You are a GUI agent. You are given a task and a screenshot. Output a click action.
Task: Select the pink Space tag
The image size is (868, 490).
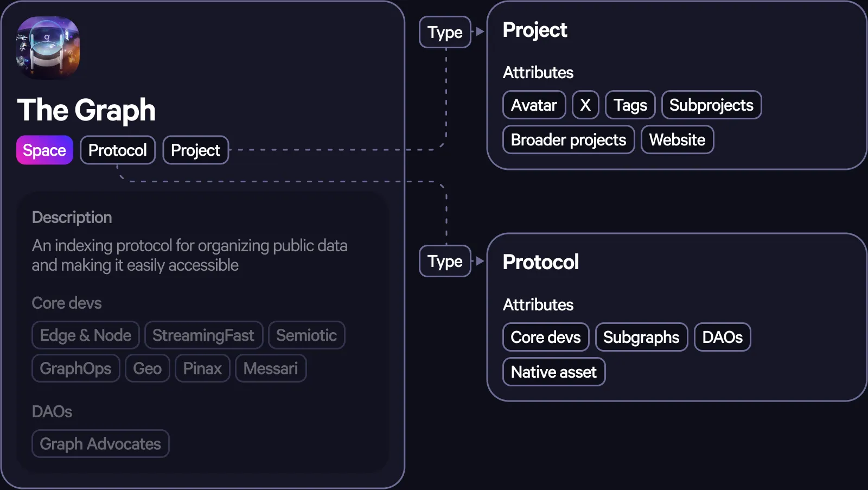44,150
